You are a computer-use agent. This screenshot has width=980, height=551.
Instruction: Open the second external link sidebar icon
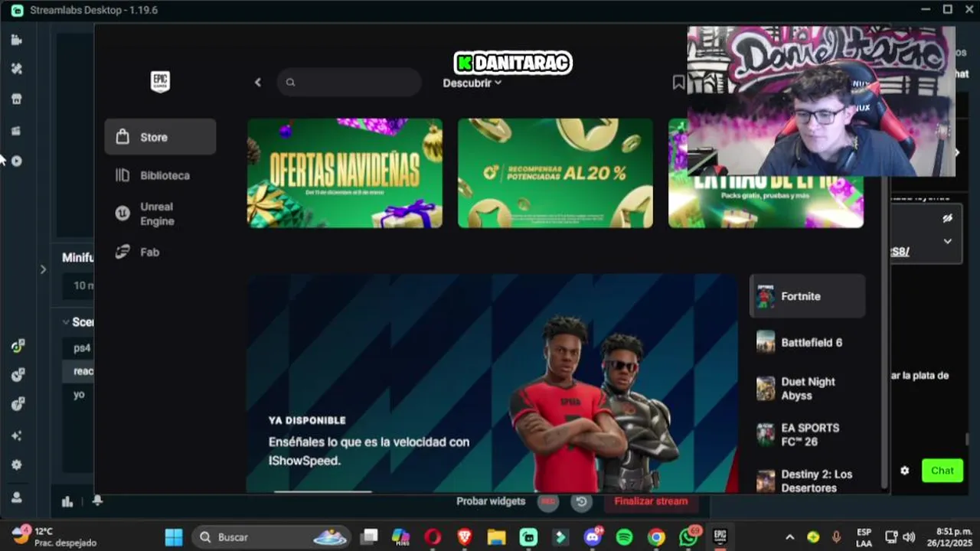[x=17, y=375]
